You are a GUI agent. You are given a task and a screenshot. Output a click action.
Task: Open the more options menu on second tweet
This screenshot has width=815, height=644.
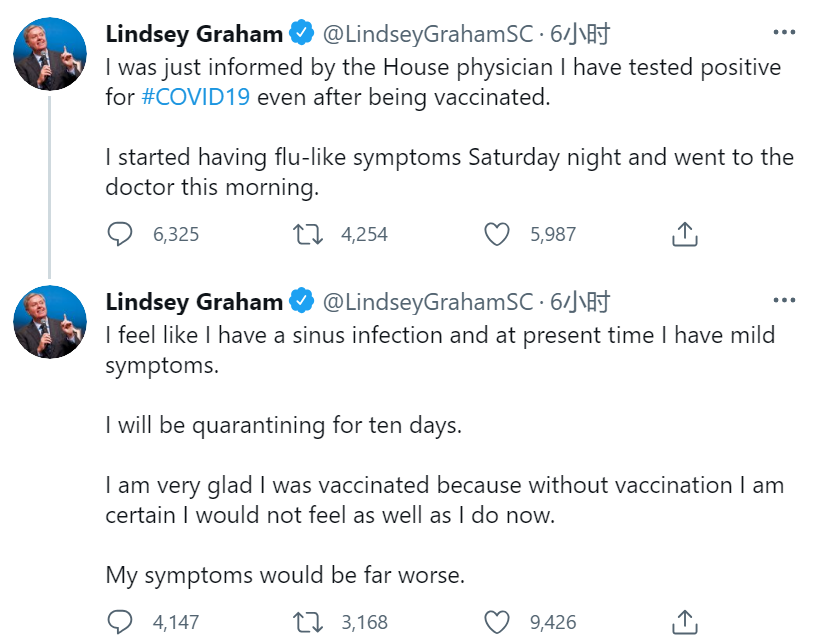point(786,301)
